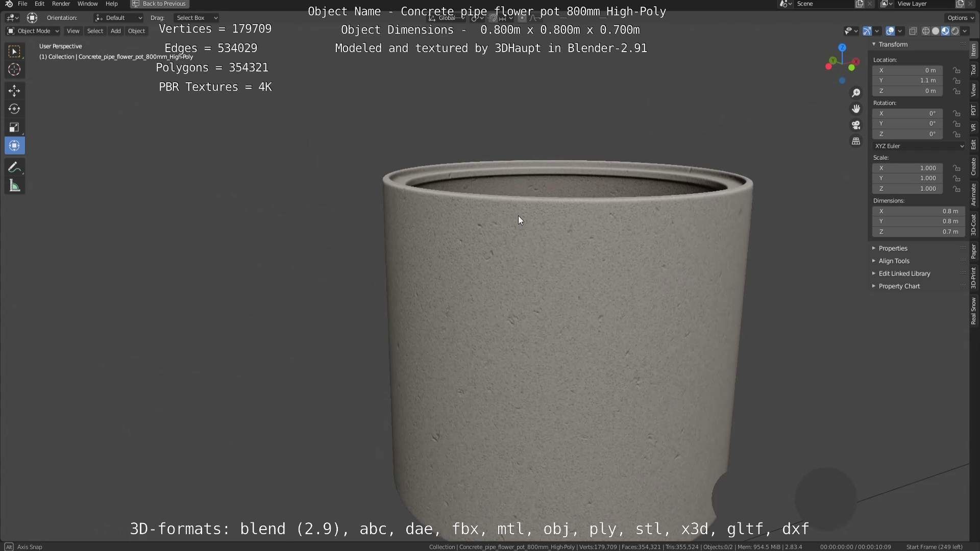The width and height of the screenshot is (980, 551).
Task: Toggle lock on Rotation X
Action: (957, 113)
